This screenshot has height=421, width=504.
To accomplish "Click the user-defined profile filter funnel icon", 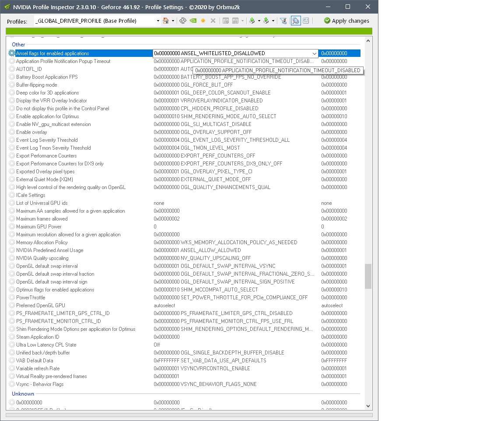I will pos(283,21).
